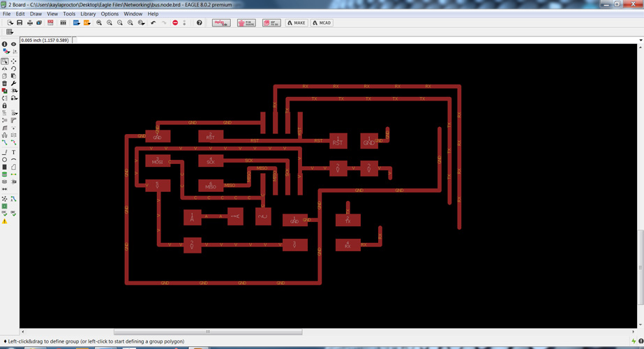Screen dimensions: 644x349
Task: Open the Options menu
Action: point(110,13)
